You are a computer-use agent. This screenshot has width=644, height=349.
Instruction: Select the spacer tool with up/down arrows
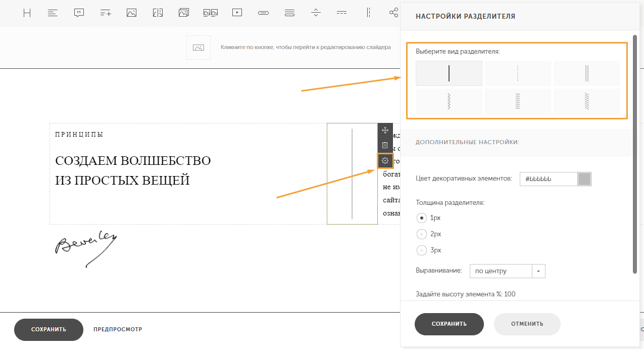(x=316, y=13)
